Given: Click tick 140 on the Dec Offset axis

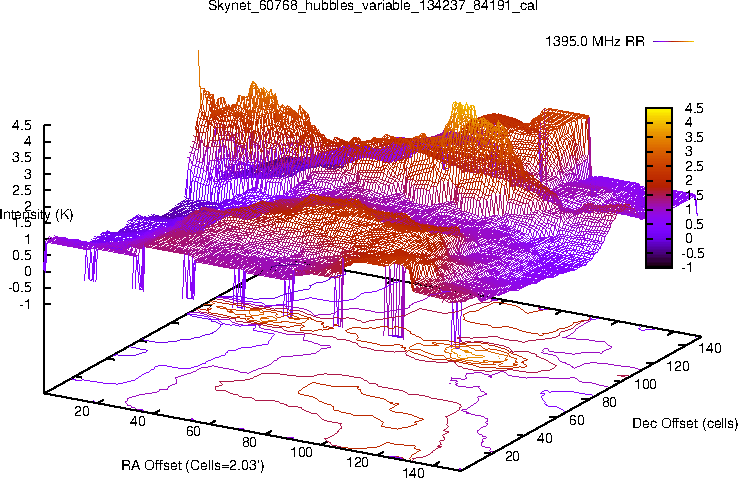Looking at the screenshot, I should (710, 348).
